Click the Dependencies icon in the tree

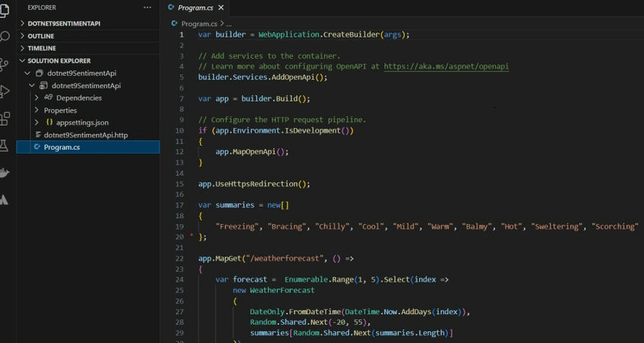[x=48, y=98]
